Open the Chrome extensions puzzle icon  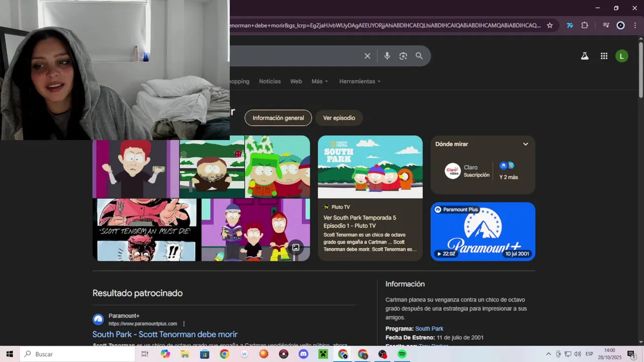585,25
